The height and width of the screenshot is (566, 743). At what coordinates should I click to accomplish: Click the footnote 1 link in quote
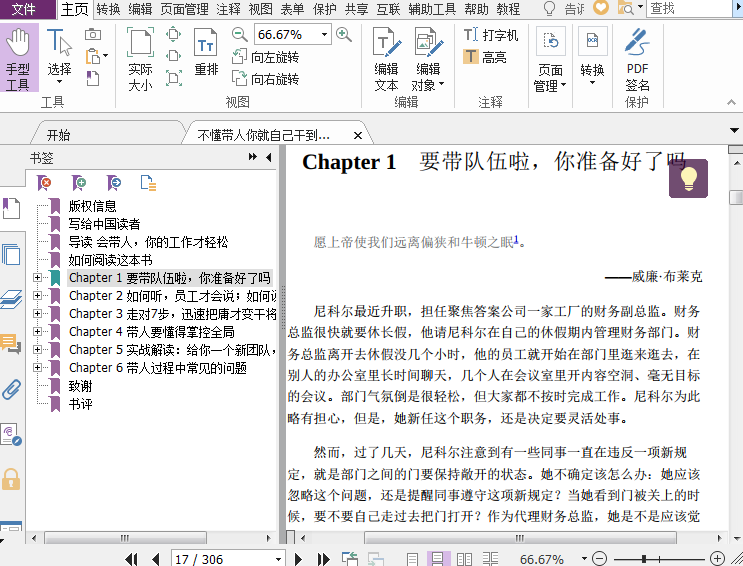pyautogui.click(x=516, y=239)
